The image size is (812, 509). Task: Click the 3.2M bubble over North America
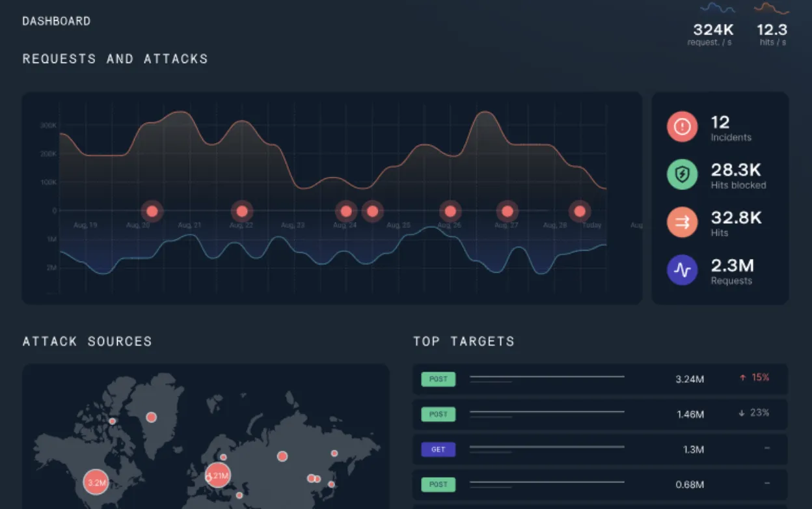click(x=96, y=482)
